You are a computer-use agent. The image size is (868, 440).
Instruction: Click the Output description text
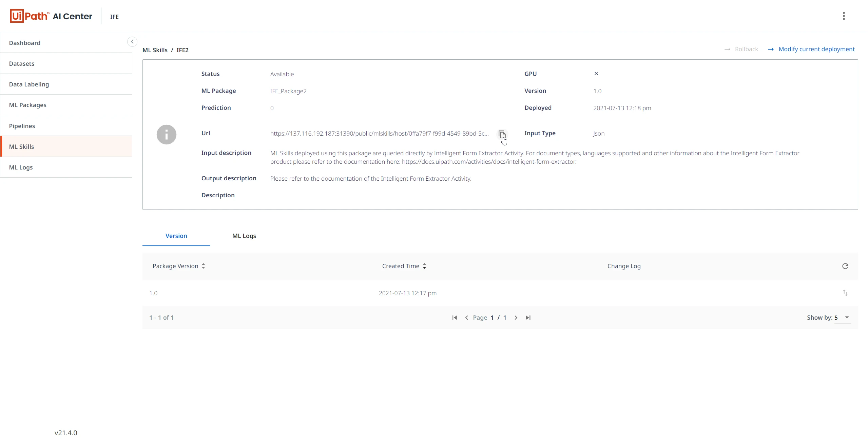[371, 179]
